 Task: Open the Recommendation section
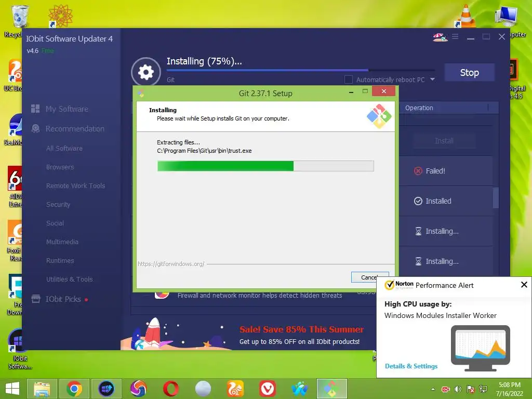click(x=75, y=129)
